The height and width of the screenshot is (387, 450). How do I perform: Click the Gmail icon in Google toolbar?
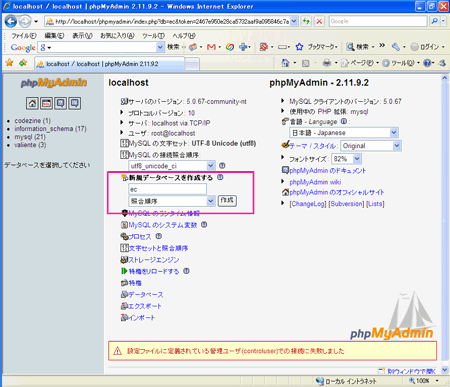click(x=211, y=47)
